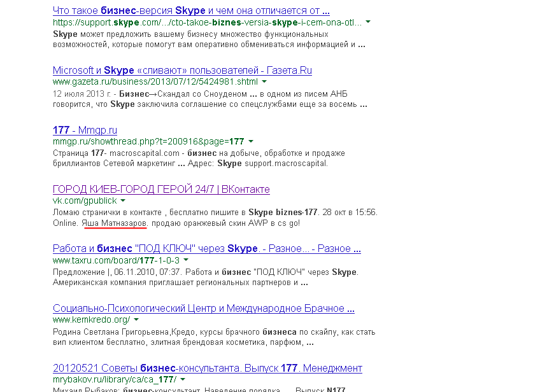Image resolution: width=540 pixels, height=392 pixels.
Task: Open dropdown arrow next to support.skype.com URL
Action: (x=368, y=22)
